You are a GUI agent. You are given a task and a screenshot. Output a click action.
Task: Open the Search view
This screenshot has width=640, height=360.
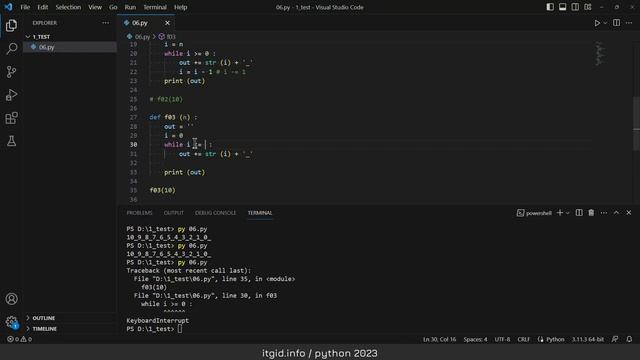tap(11, 49)
